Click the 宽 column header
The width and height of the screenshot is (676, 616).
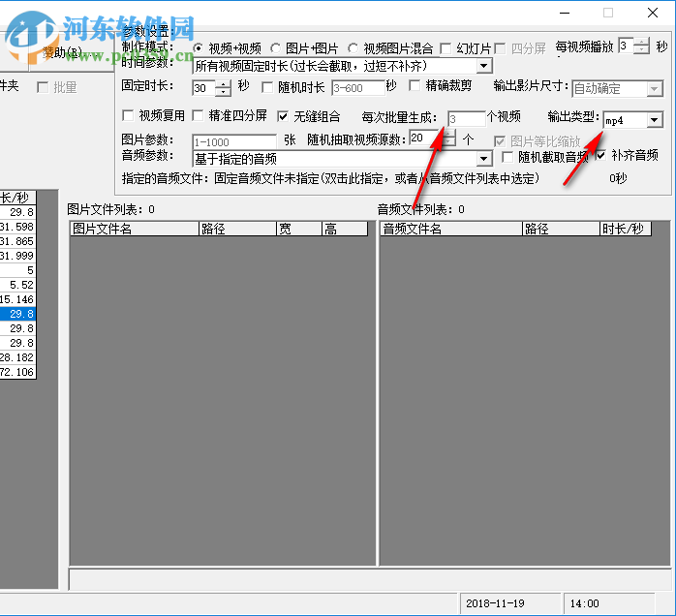coord(298,229)
